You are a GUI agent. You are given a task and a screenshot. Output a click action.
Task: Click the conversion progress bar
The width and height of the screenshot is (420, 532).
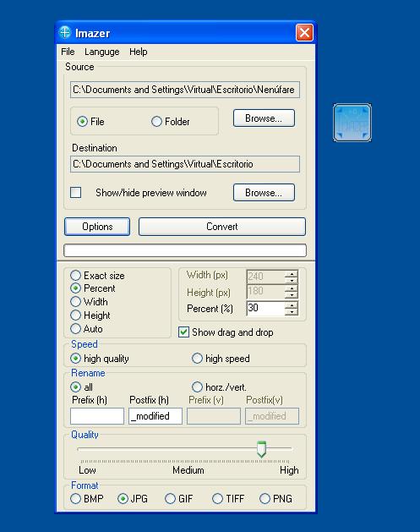(185, 250)
